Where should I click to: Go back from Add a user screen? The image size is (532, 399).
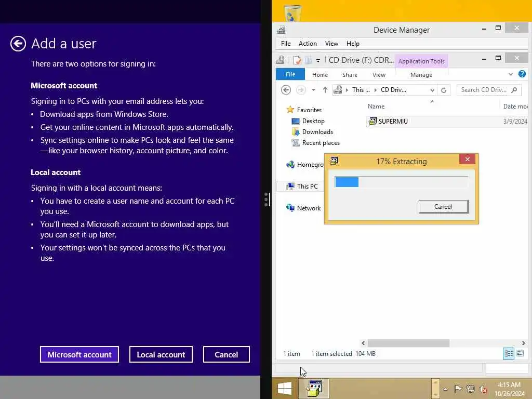pos(18,44)
